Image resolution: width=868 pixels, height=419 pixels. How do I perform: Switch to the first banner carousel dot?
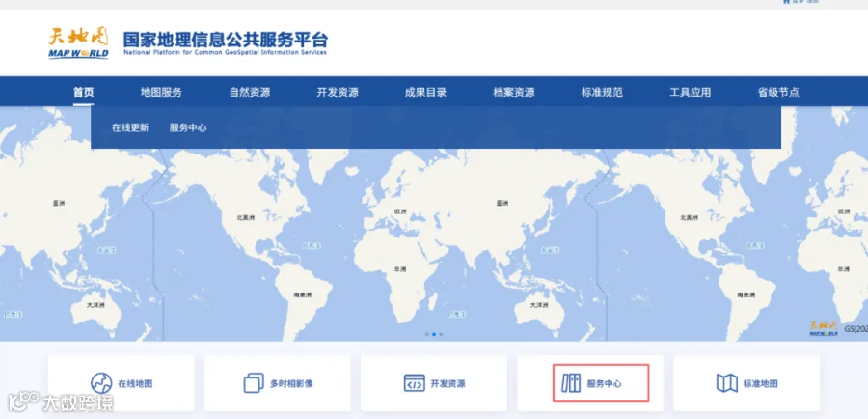(427, 334)
